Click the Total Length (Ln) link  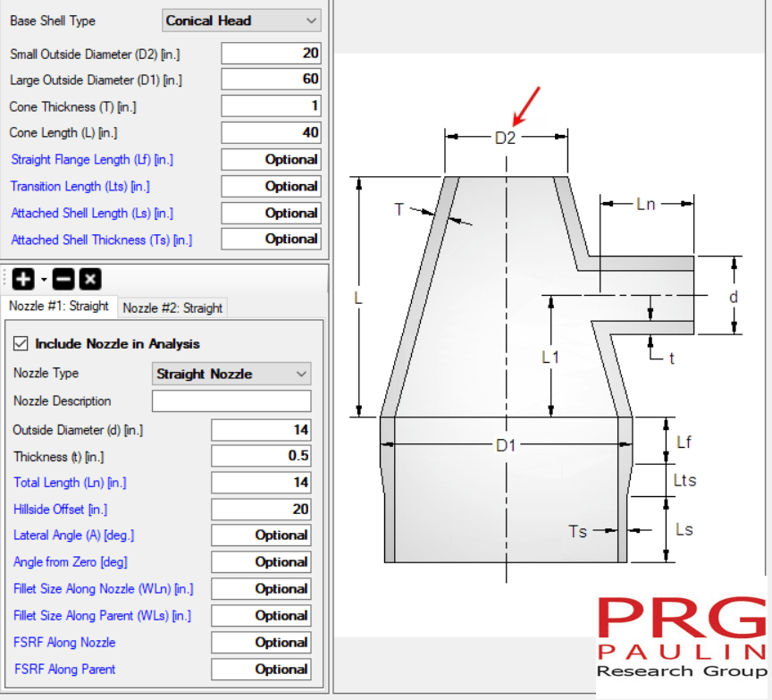pyautogui.click(x=71, y=483)
